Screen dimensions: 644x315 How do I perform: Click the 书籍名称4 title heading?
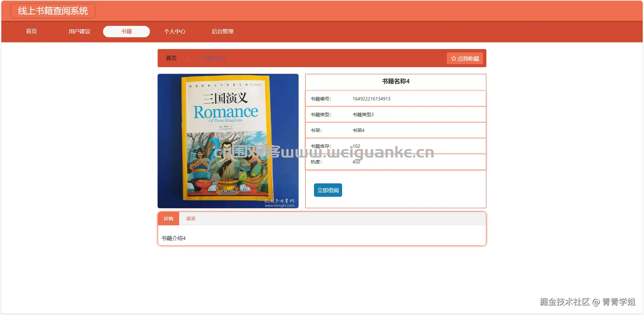396,81
